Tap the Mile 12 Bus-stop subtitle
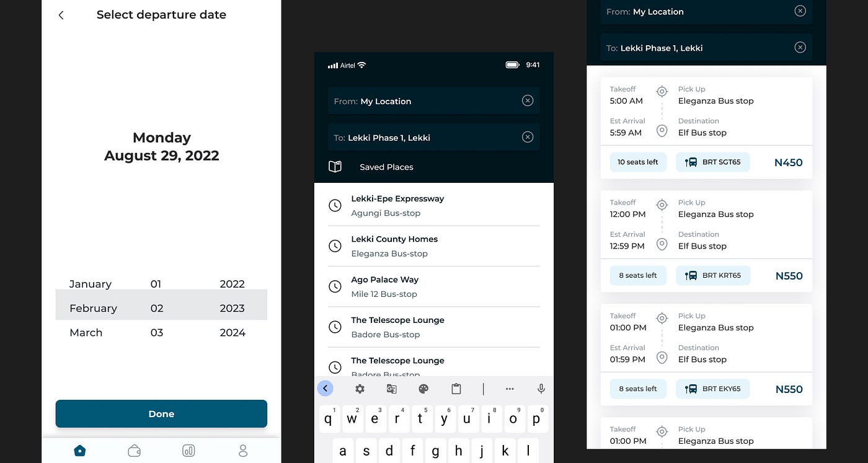The image size is (868, 463). [384, 294]
